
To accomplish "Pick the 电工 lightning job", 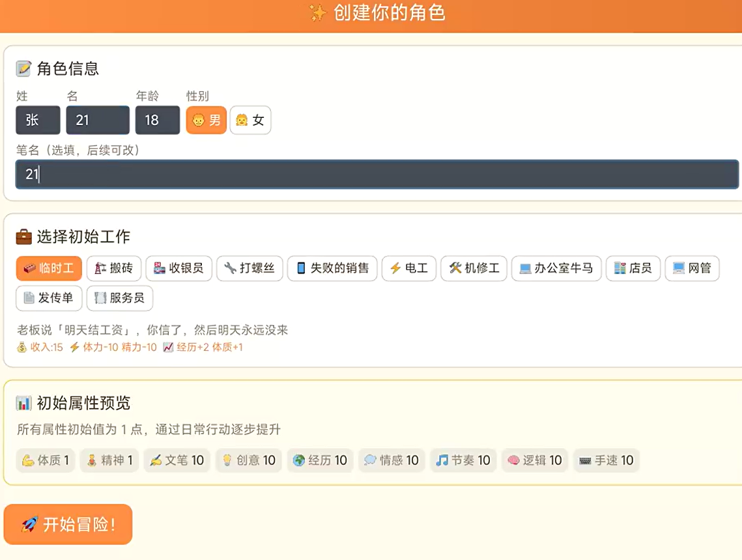I will 408,268.
